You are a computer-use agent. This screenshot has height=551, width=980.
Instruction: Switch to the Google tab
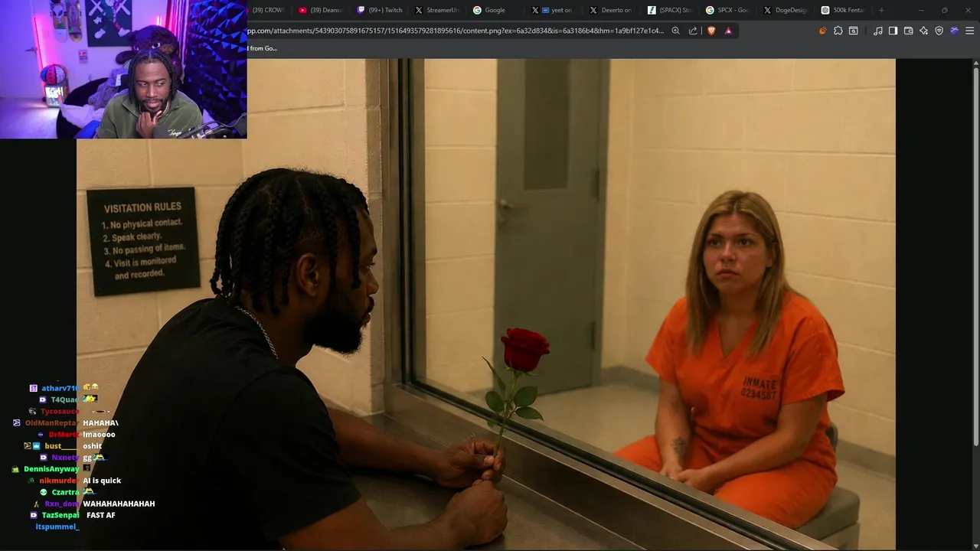pyautogui.click(x=496, y=10)
